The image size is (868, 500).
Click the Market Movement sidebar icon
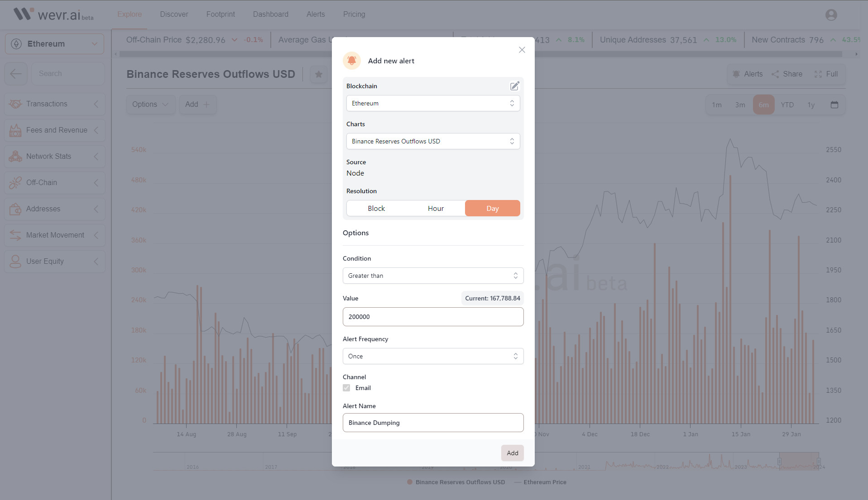tap(15, 235)
